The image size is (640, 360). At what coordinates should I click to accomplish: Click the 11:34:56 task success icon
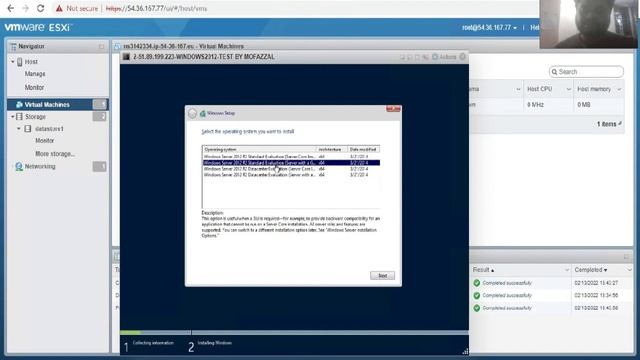(477, 296)
